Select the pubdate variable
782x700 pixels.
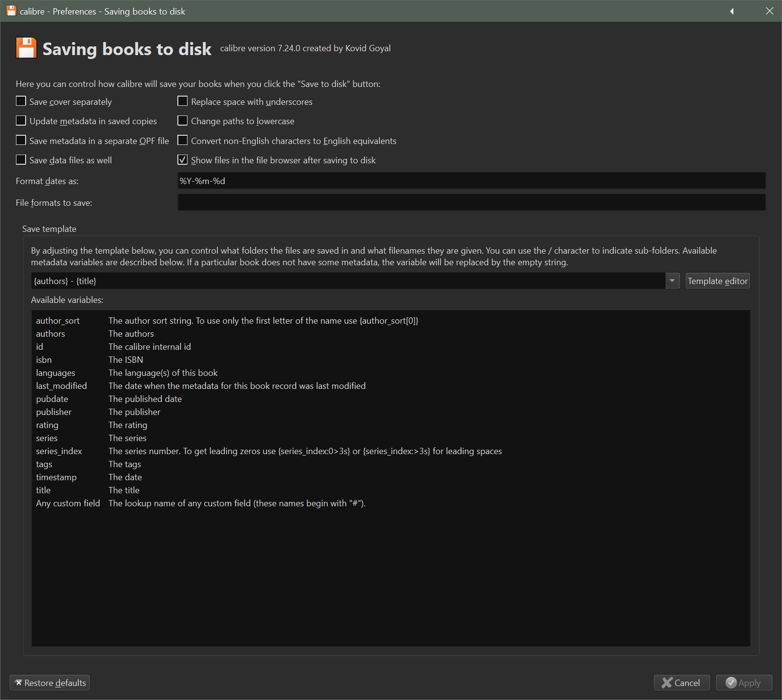tap(52, 399)
